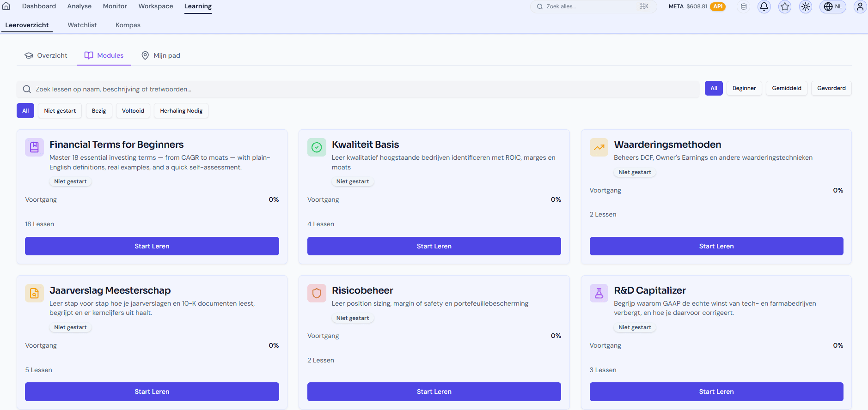868x410 pixels.
Task: Switch to Leeroverzicht subtab
Action: (27, 25)
